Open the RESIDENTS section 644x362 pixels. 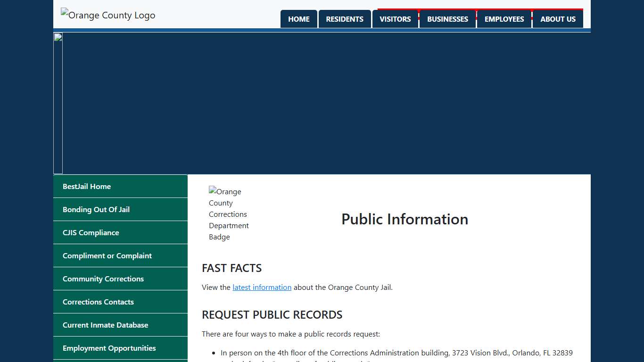[x=345, y=19]
